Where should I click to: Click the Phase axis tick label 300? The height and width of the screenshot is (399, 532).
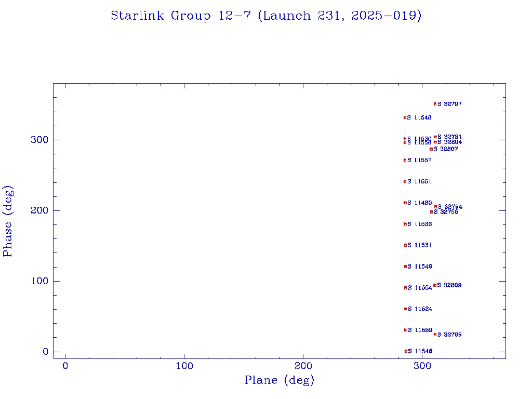[x=39, y=140]
